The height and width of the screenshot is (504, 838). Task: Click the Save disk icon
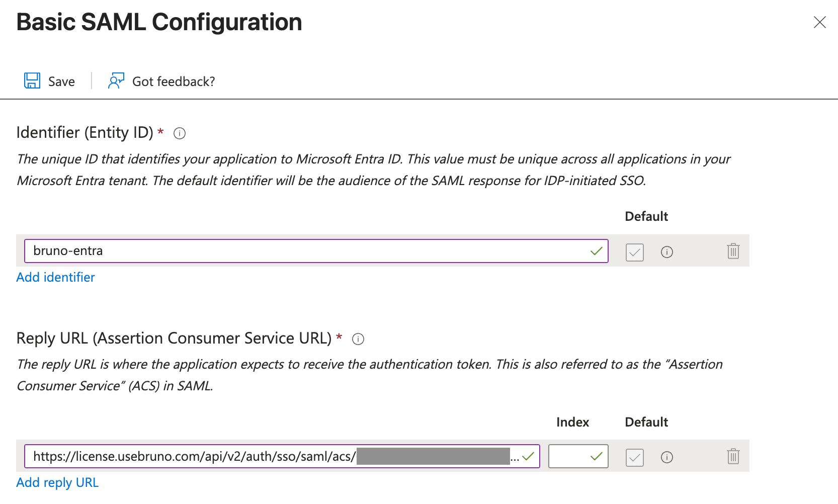pyautogui.click(x=32, y=80)
